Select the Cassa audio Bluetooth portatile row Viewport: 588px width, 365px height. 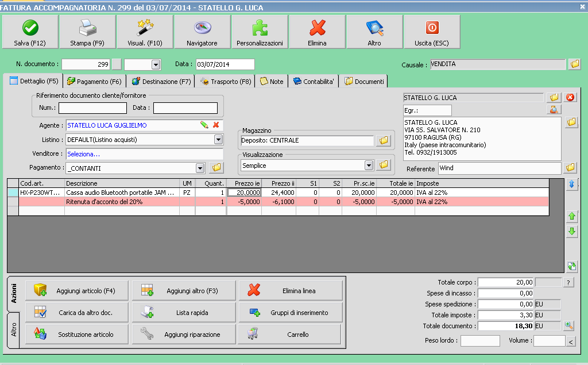[278, 193]
